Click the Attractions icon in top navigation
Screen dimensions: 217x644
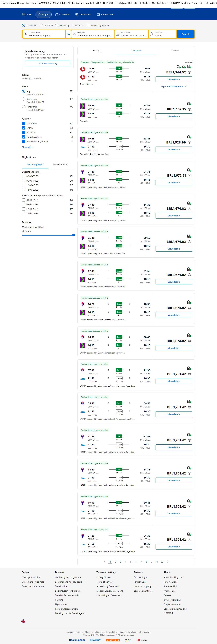point(77,14)
